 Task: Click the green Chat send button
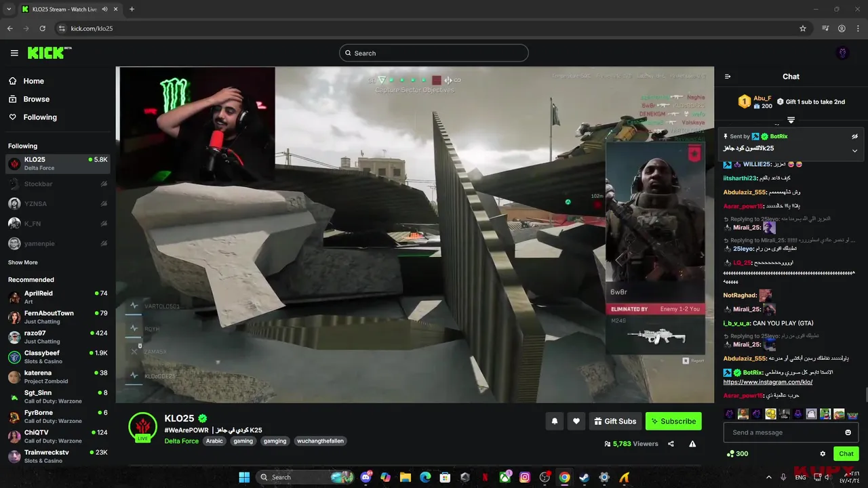click(x=846, y=453)
